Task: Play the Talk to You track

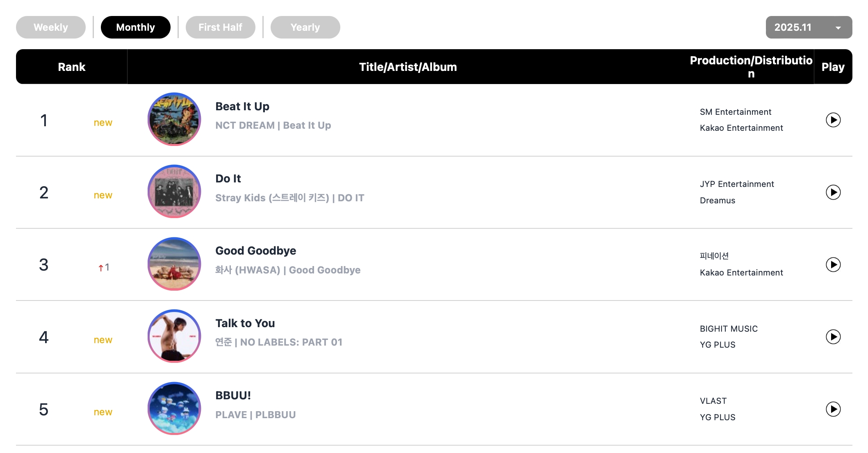Action: coord(833,337)
